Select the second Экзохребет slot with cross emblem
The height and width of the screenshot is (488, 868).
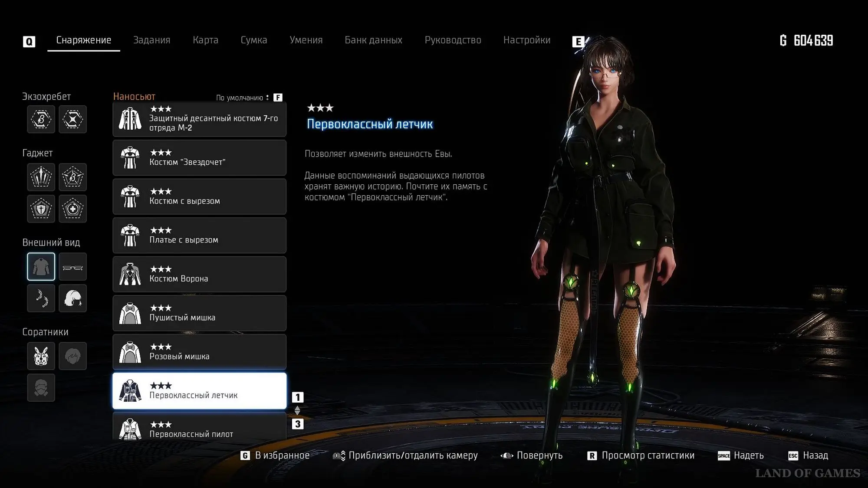[x=72, y=119]
